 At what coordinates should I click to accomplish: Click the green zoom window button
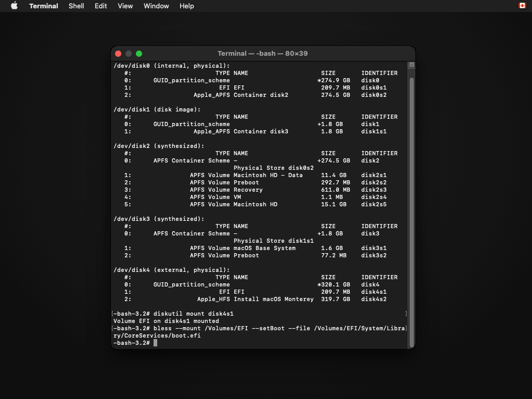[x=139, y=54]
